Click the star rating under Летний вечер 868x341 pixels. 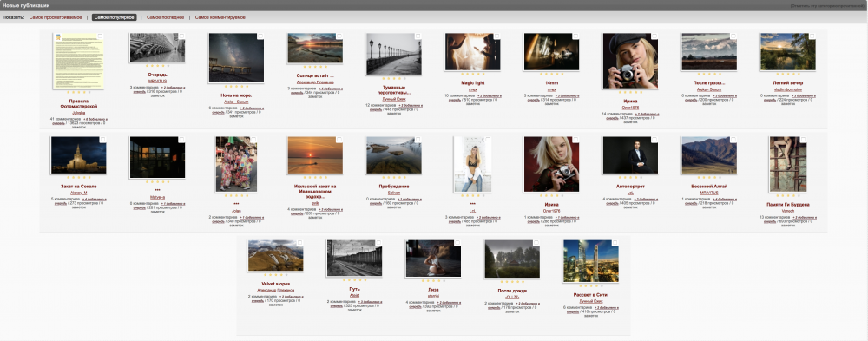(x=788, y=74)
